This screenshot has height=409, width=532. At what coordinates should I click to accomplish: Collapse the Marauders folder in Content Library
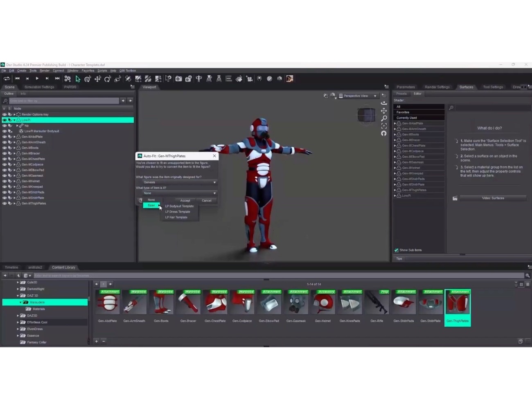click(20, 302)
